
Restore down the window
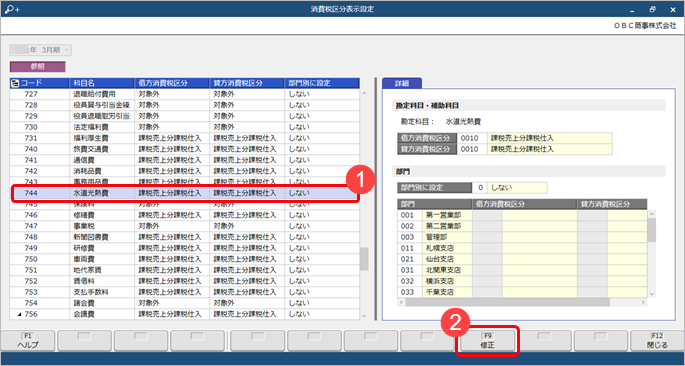click(652, 9)
